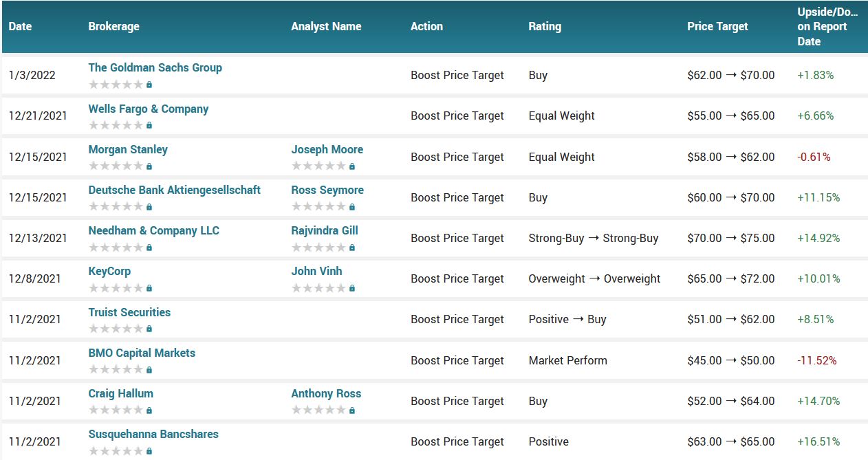Open the Deutsche Bank Aktiengesellschaft link
868x460 pixels.
click(174, 190)
